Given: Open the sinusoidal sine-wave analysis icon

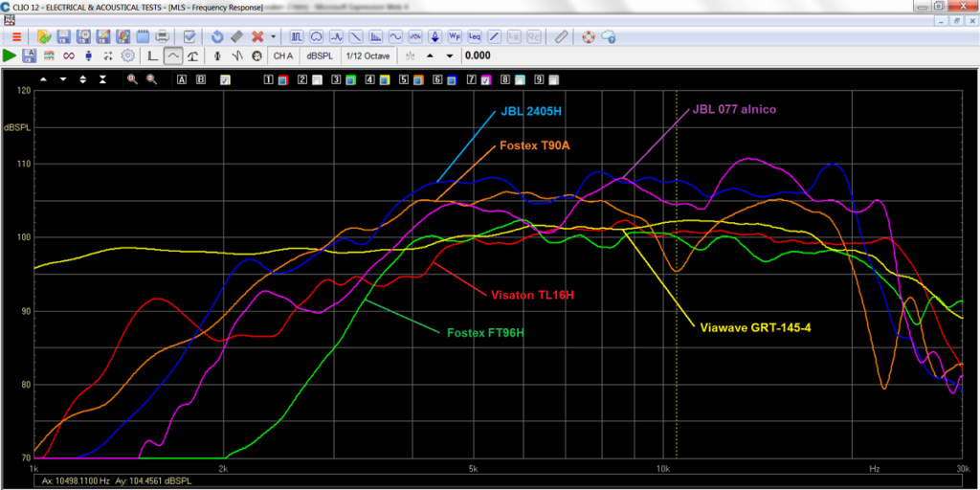Looking at the screenshot, I should pyautogui.click(x=395, y=36).
